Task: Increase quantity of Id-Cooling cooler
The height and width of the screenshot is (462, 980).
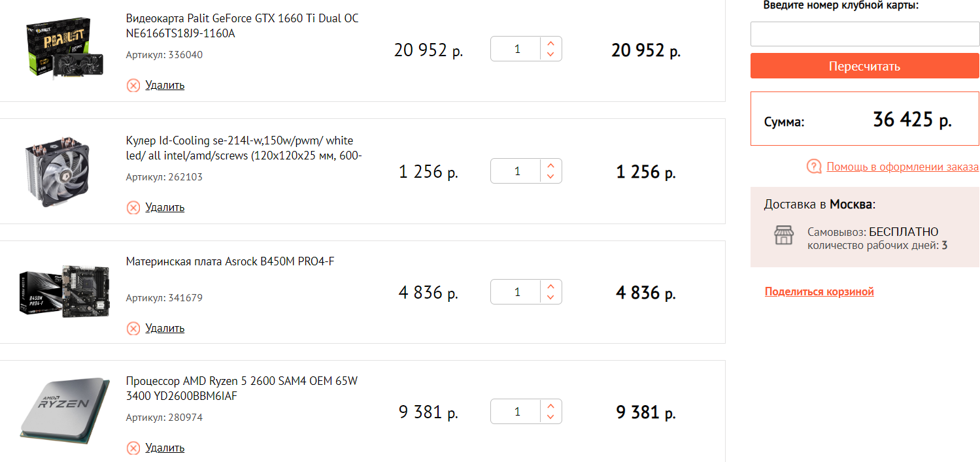Action: point(550,165)
